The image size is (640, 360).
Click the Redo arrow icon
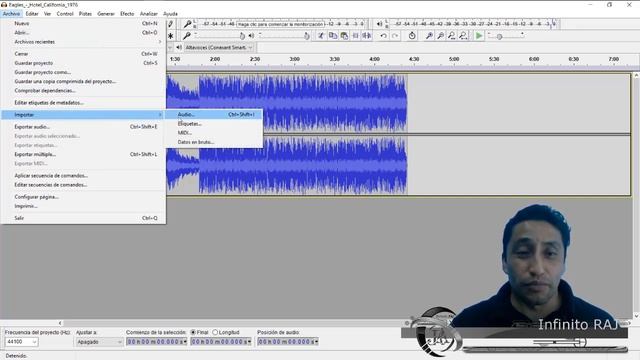click(x=395, y=36)
